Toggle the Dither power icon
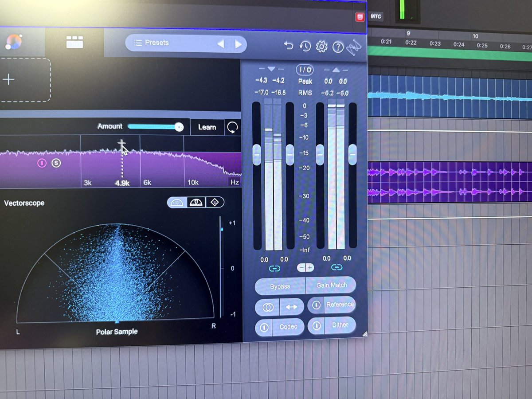The height and width of the screenshot is (399, 532). [316, 326]
